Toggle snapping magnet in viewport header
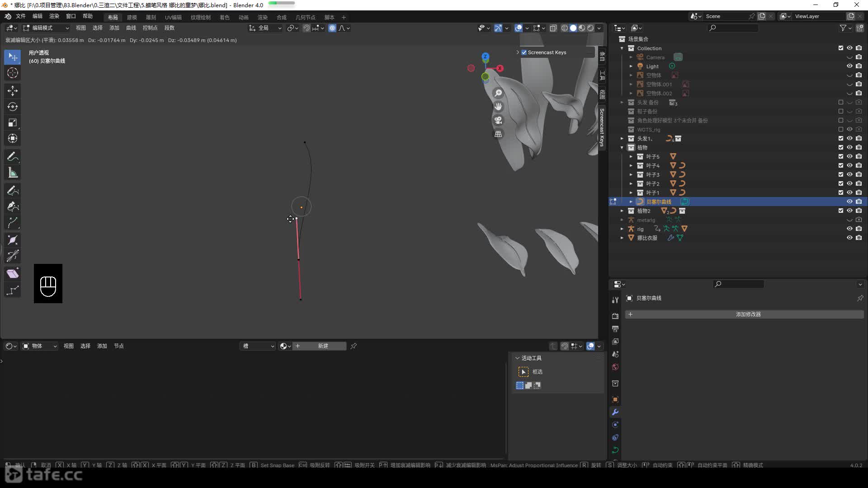The height and width of the screenshot is (488, 868). point(307,28)
